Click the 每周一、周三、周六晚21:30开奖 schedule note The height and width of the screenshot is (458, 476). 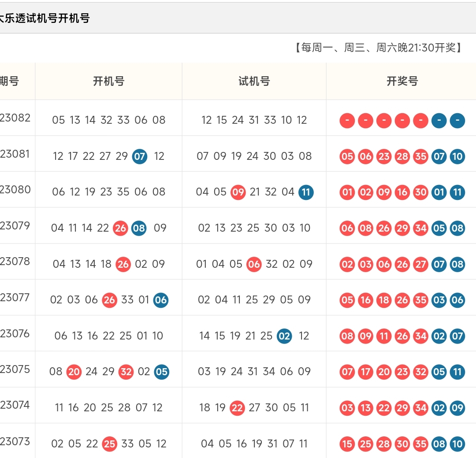click(x=378, y=48)
